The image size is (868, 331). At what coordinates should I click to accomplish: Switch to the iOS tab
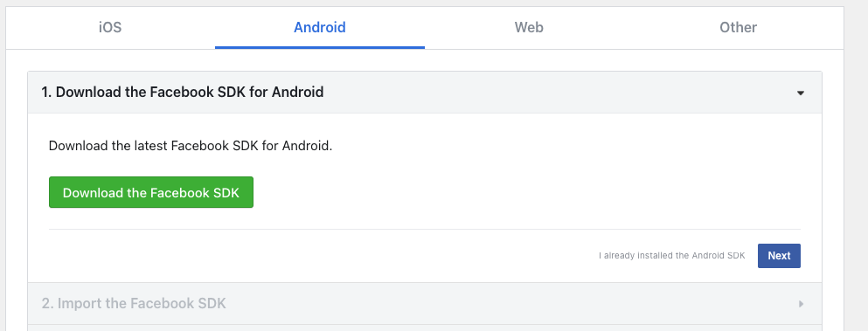click(x=110, y=27)
